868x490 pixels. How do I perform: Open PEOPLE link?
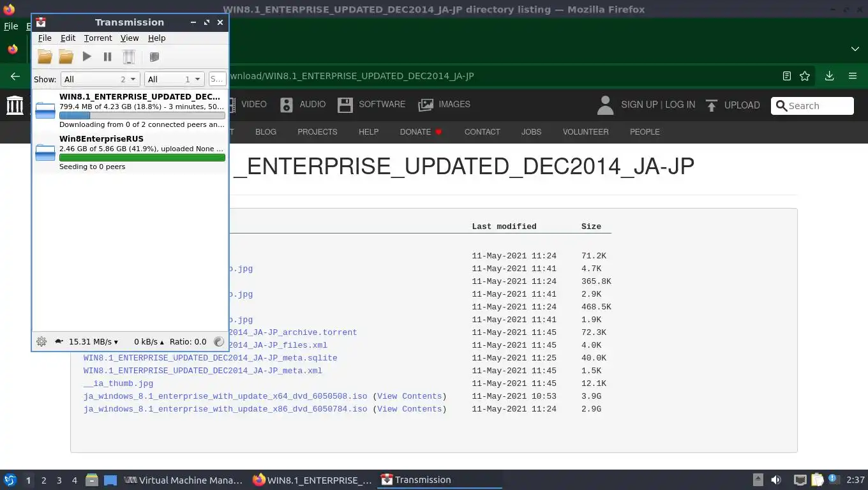click(645, 132)
